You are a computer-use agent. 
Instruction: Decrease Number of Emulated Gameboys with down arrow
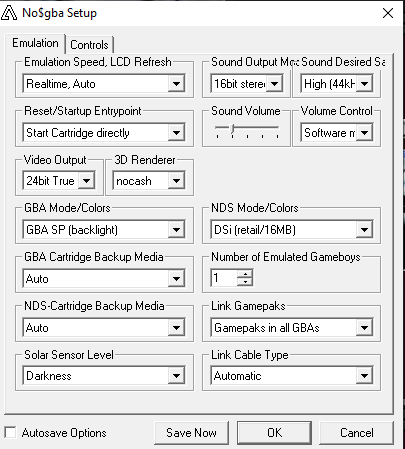(x=245, y=282)
